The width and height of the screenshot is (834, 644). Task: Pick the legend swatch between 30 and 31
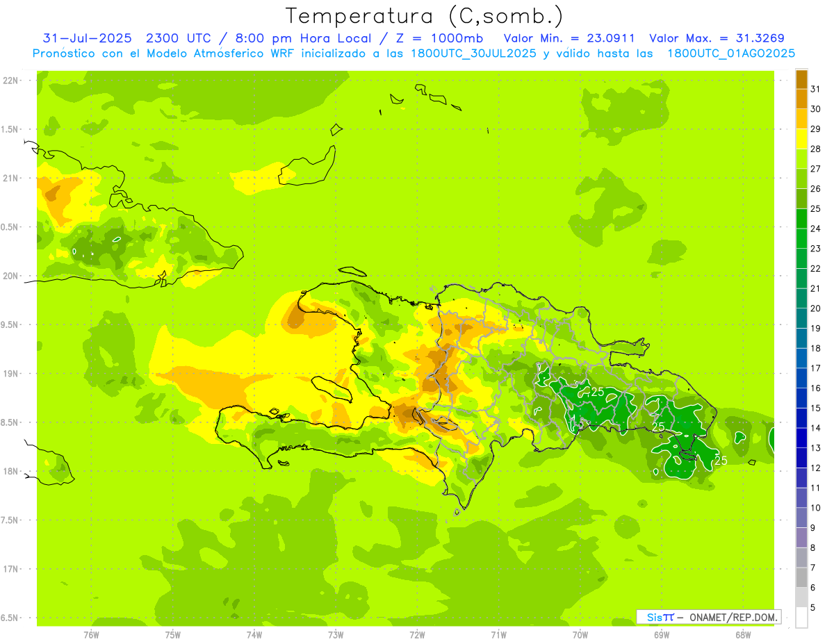801,99
